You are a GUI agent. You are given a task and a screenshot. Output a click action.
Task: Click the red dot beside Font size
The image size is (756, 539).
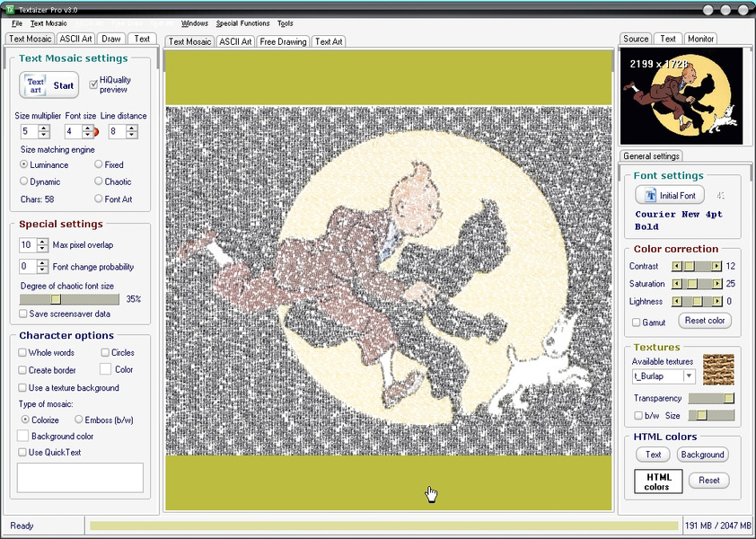[x=95, y=132]
